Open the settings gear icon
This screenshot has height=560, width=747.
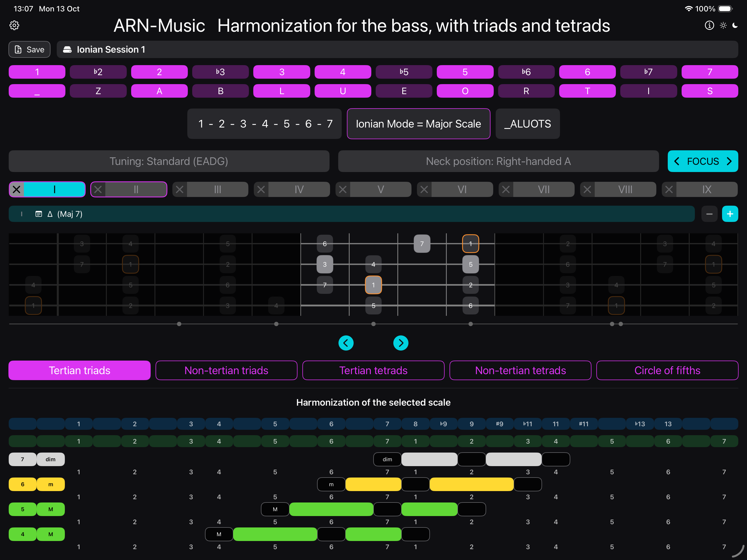tap(14, 25)
